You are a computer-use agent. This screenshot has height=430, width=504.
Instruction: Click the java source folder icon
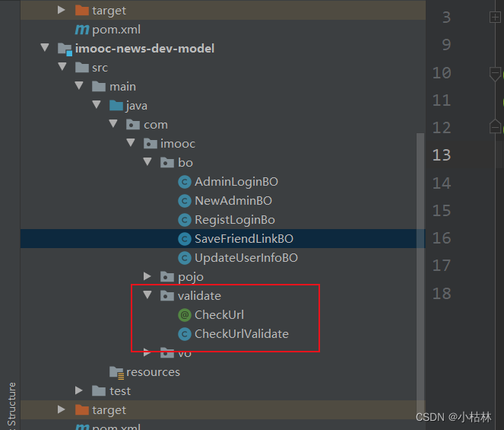pyautogui.click(x=116, y=106)
